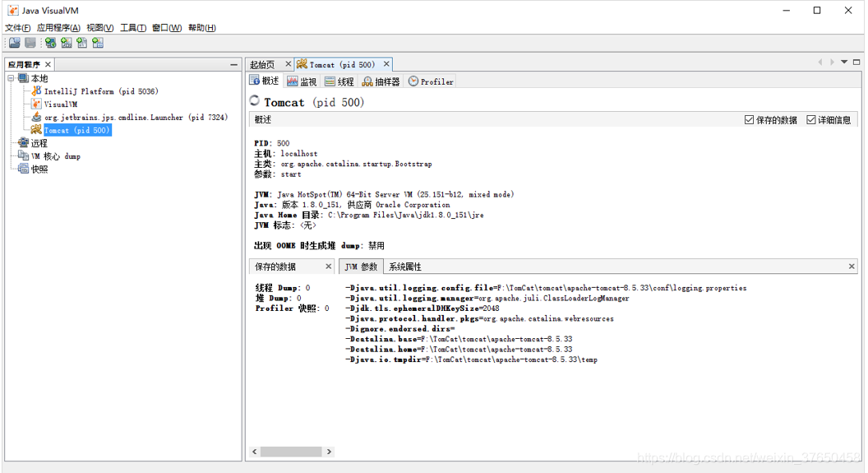Screen dimensions: 868x473
Task: Open the Profiler tab
Action: pyautogui.click(x=431, y=81)
